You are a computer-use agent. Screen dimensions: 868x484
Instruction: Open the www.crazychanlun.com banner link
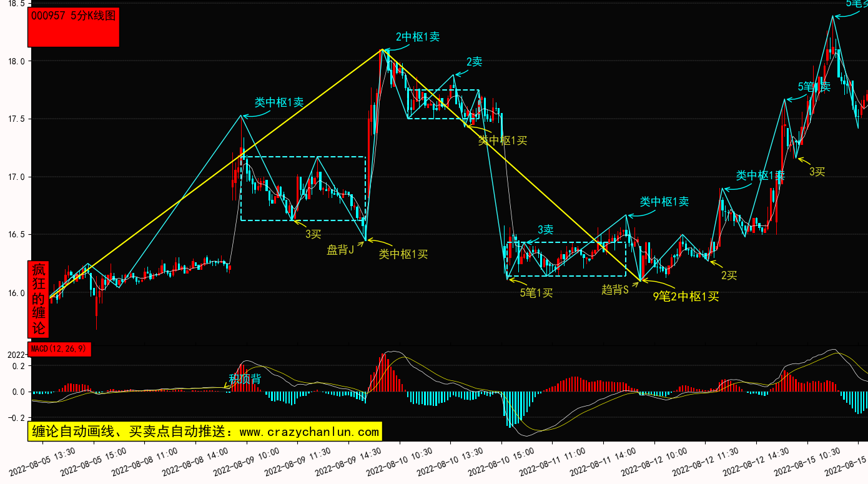click(x=204, y=432)
